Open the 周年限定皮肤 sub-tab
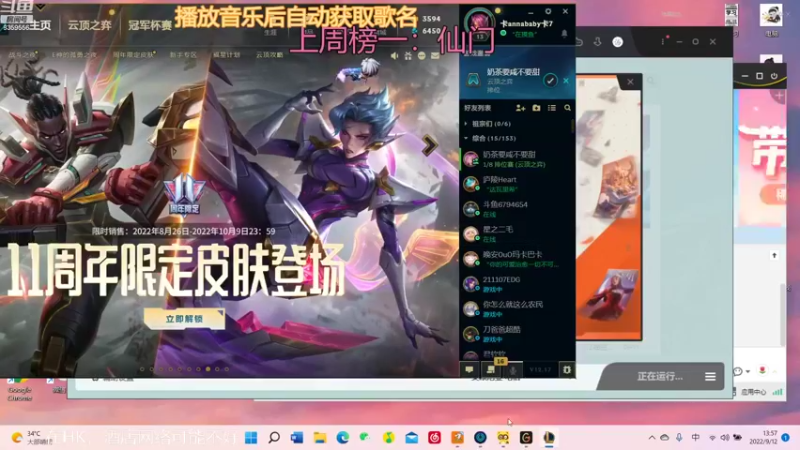Viewport: 800px width, 450px height. tap(134, 55)
